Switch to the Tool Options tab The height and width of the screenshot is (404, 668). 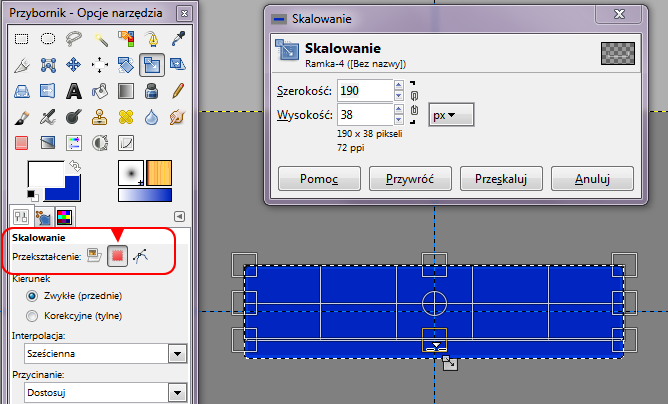(x=20, y=215)
